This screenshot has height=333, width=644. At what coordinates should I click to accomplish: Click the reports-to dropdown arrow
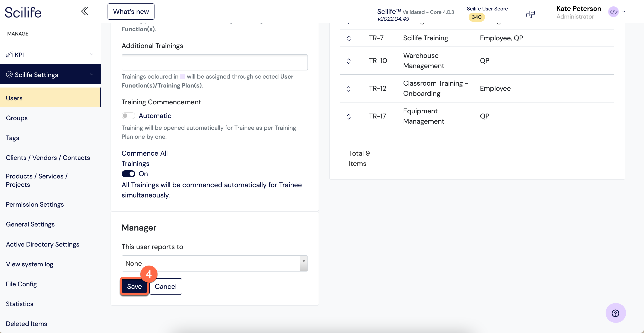[x=304, y=263]
